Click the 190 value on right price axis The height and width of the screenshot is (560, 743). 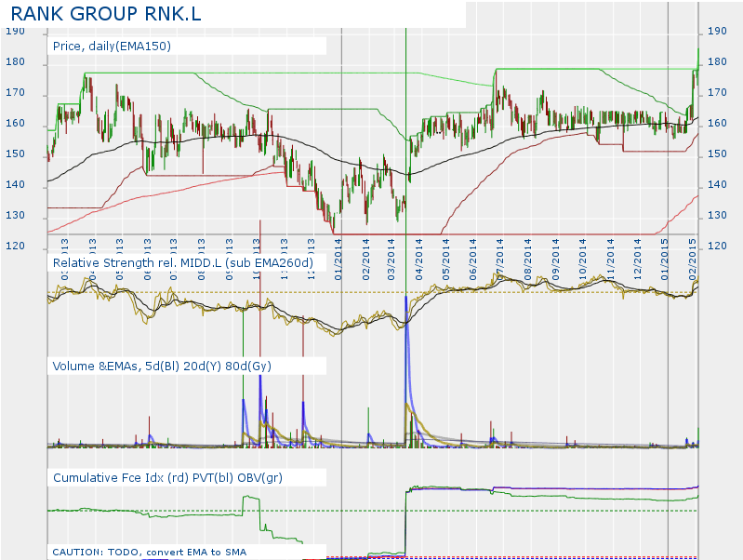coord(717,32)
